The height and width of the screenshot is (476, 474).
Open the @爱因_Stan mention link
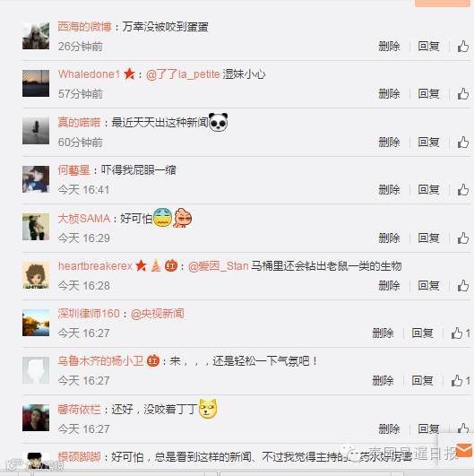coord(219,266)
